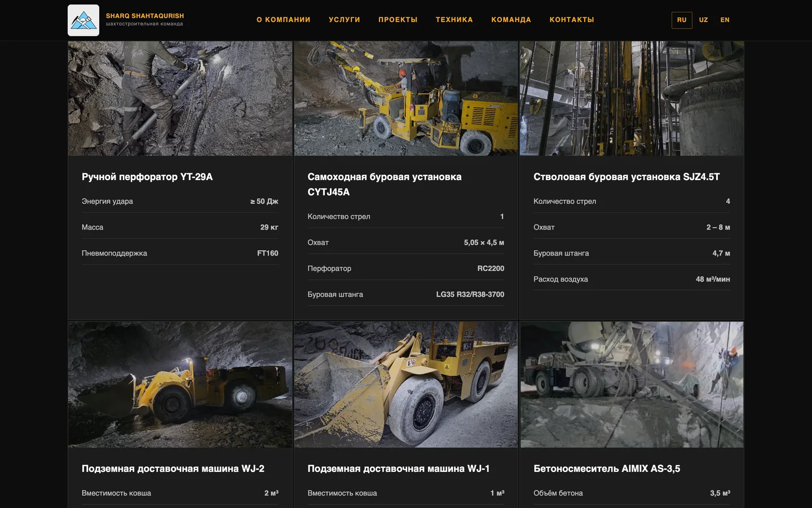Click the SJZ4.5T shaft drilling rig photo
Viewport: 812px width, 508px height.
pos(632,98)
